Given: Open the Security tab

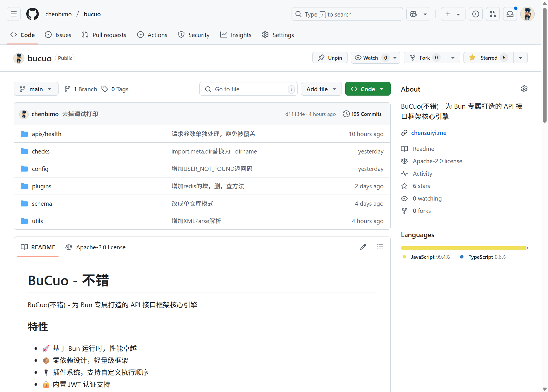Looking at the screenshot, I should pos(194,35).
